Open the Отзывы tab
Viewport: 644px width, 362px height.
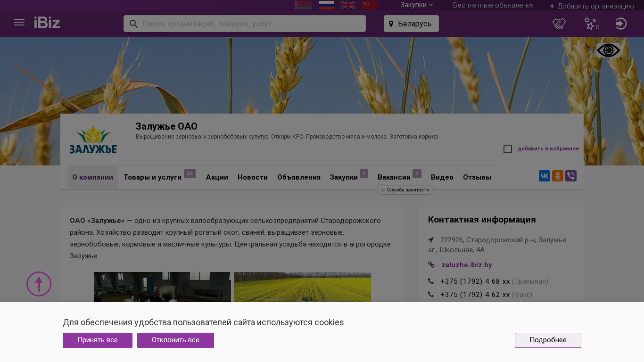(477, 177)
